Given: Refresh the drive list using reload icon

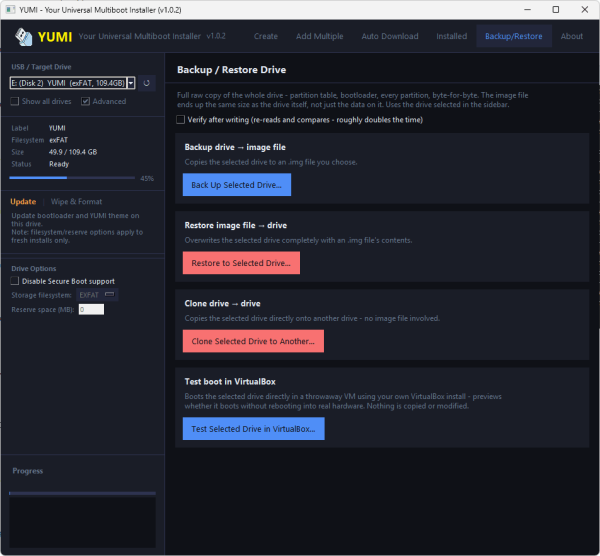Looking at the screenshot, I should coord(147,83).
